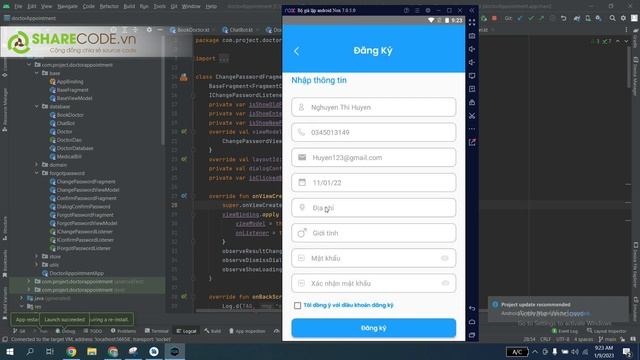Viewport: 640px width, 360px height.
Task: Expand the utils folder in project tree
Action: [x=37, y=264]
